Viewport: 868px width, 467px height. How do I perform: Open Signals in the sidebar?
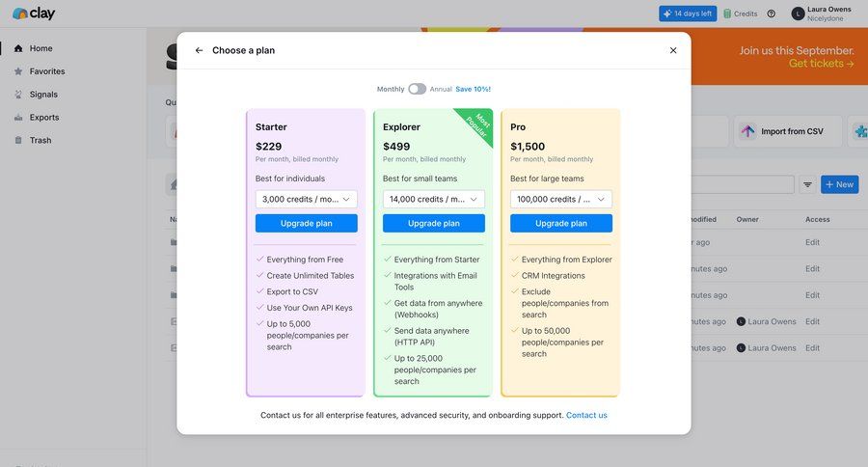tap(43, 95)
